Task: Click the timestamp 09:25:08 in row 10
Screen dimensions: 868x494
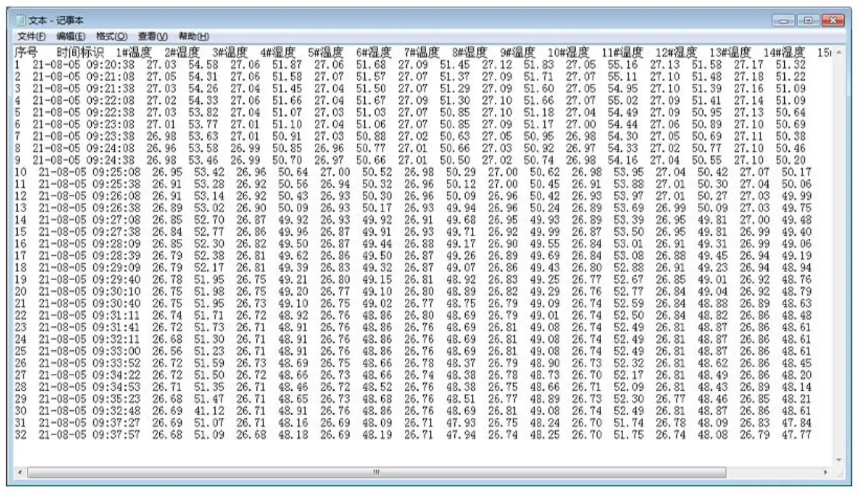Action: click(x=116, y=171)
